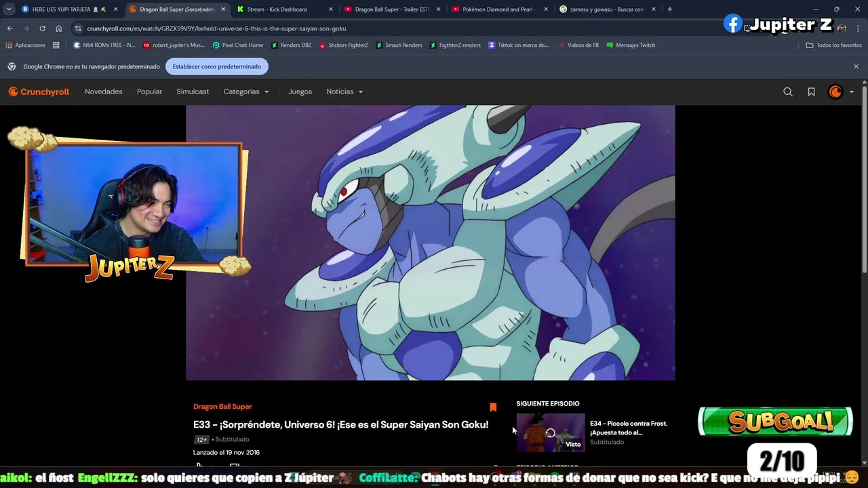
Task: Open the tab groups grid icon in bookmarks bar
Action: click(x=56, y=45)
